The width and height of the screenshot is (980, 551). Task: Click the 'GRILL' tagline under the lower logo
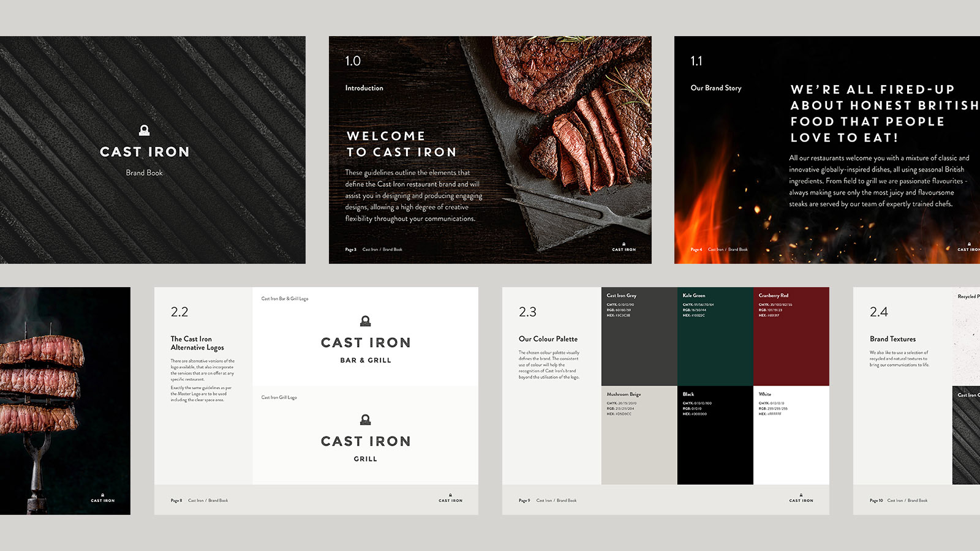(366, 459)
